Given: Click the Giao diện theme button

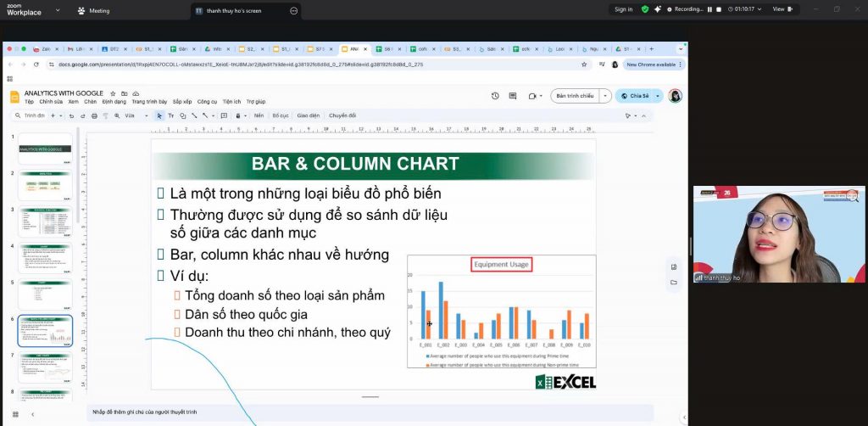Looking at the screenshot, I should [309, 115].
